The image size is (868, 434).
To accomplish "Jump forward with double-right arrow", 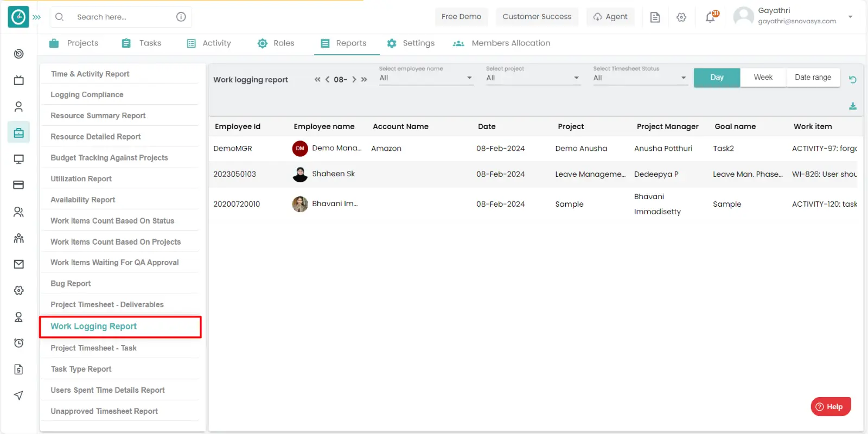I will click(364, 79).
